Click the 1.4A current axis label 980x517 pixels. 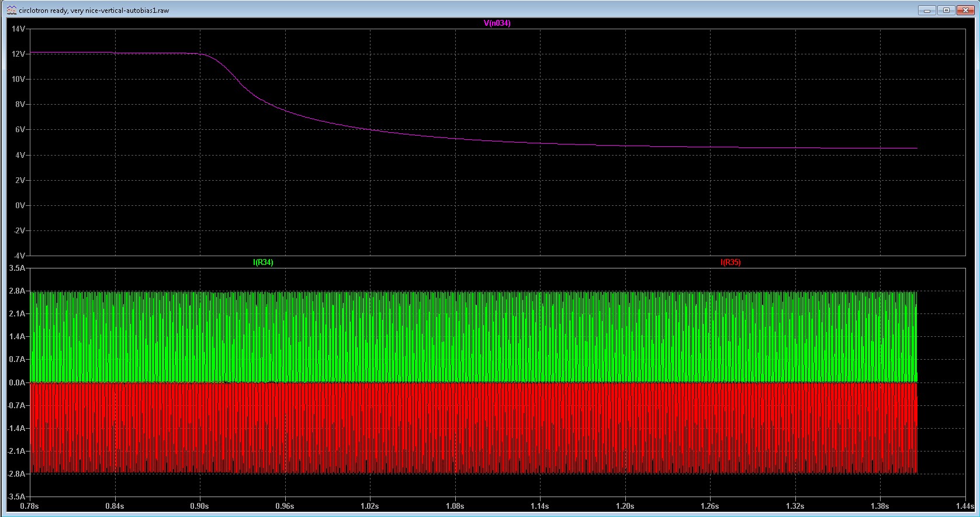coord(18,337)
